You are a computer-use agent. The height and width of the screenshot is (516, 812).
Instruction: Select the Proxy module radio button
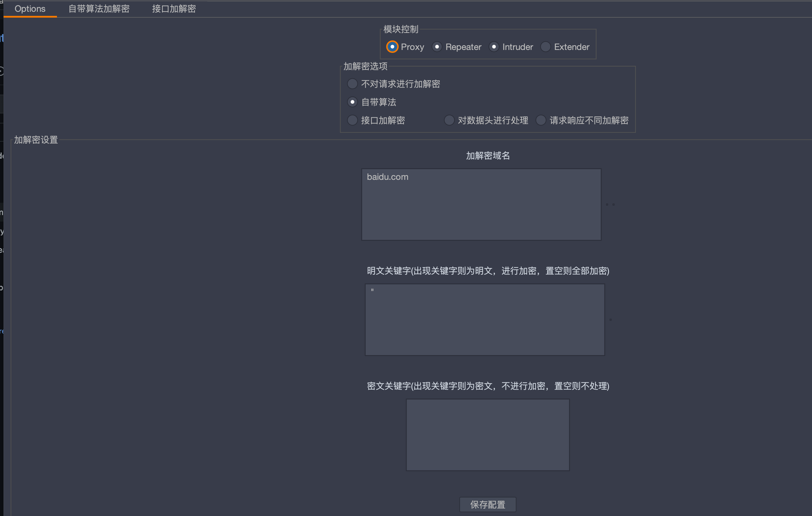coord(392,46)
